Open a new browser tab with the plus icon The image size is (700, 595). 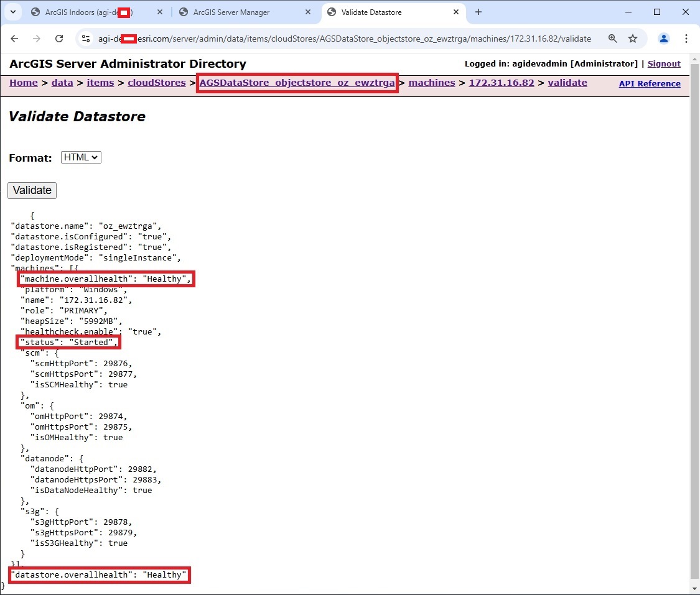[x=478, y=12]
